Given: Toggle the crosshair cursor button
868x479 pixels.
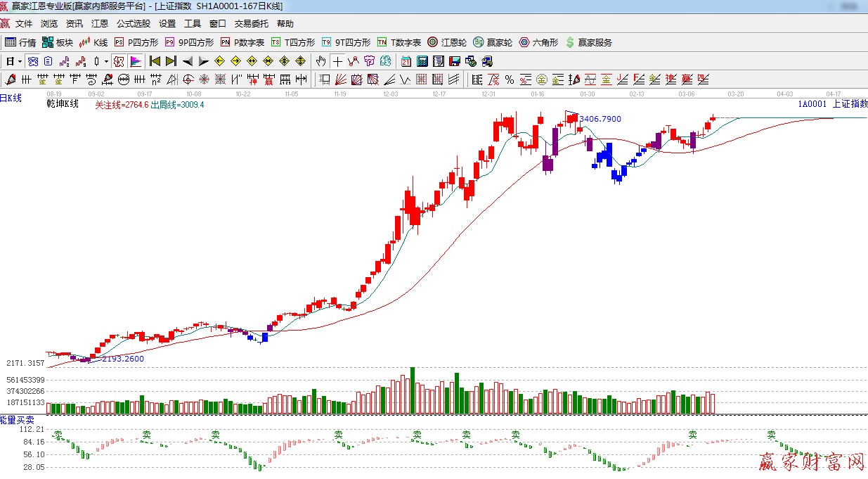Looking at the screenshot, I should point(337,61).
